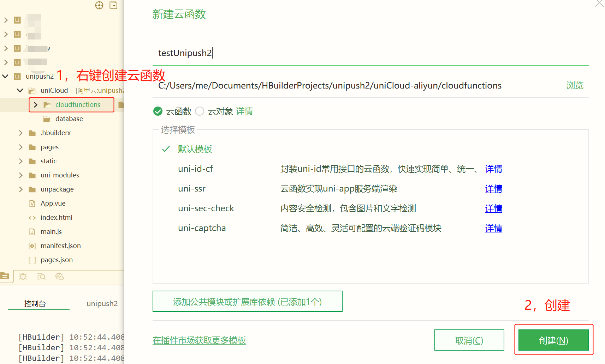
Task: Click the manifest.json file icon
Action: click(x=32, y=245)
